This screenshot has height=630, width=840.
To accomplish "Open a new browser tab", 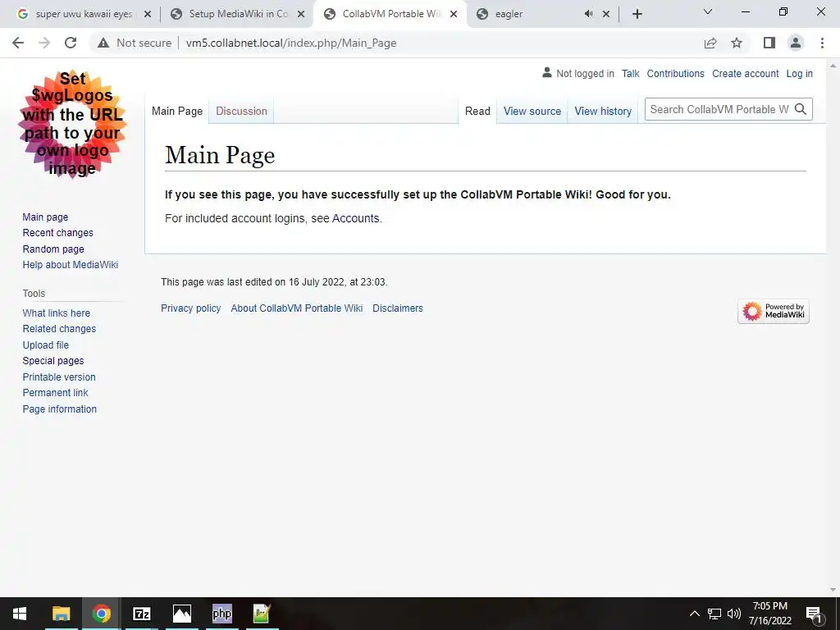I will (637, 14).
